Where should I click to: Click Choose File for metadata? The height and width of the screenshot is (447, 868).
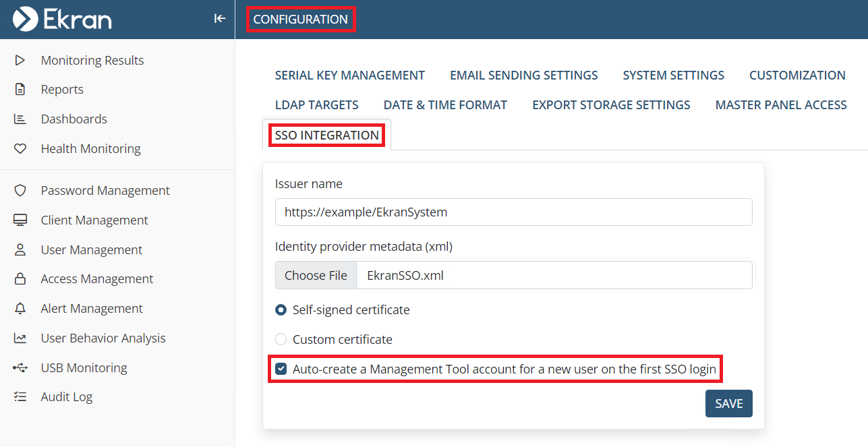click(316, 275)
